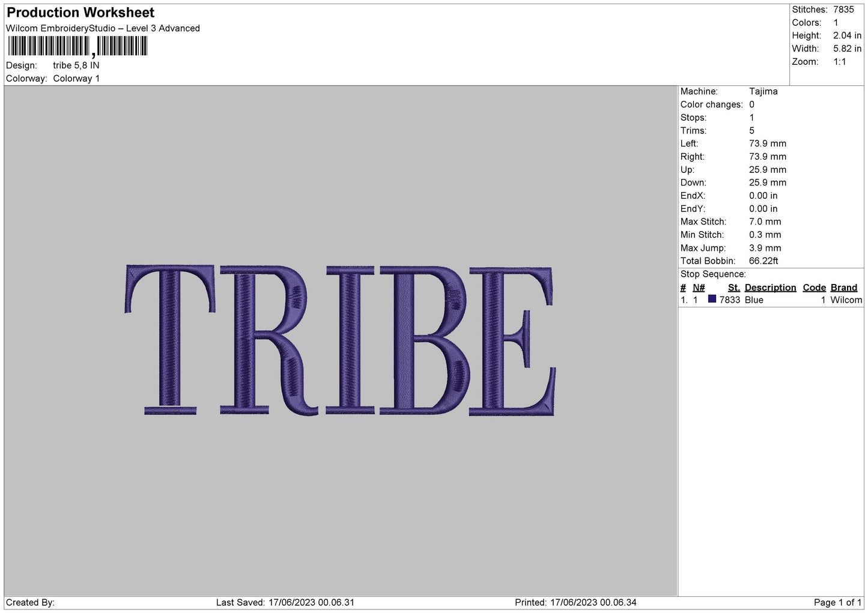Click the 'Stop Sequence:' heading
The height and width of the screenshot is (613, 868).
click(x=713, y=274)
